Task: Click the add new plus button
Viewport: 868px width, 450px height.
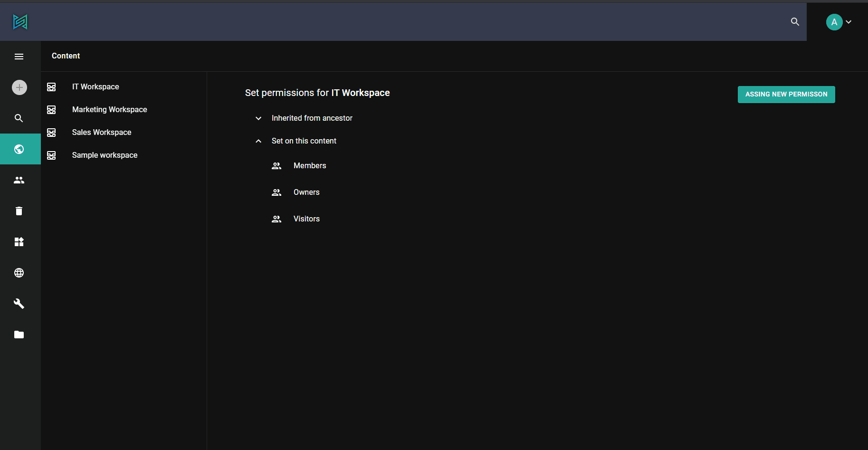Action: (19, 87)
